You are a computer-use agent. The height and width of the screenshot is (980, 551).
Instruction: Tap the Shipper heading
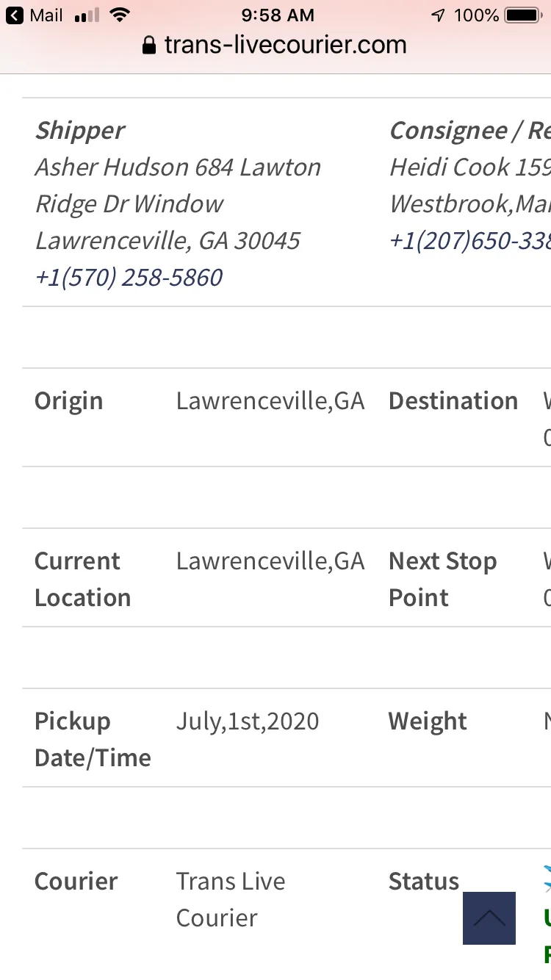pyautogui.click(x=80, y=131)
